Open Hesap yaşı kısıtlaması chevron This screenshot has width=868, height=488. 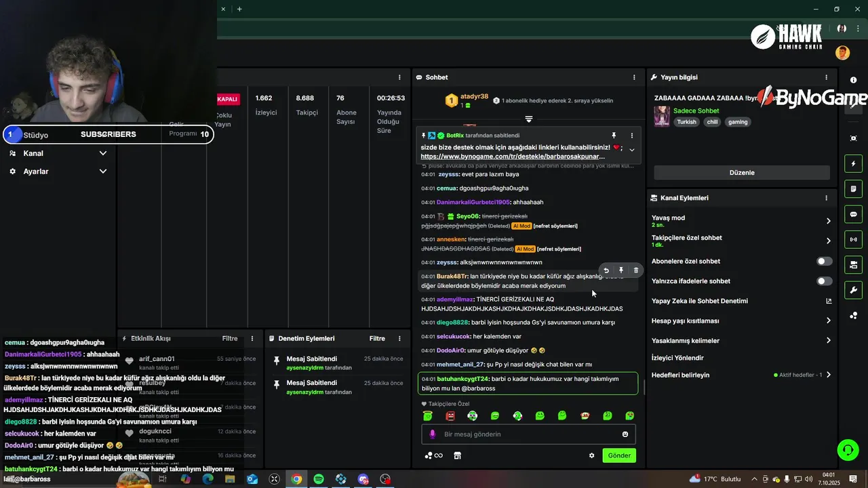tap(828, 321)
